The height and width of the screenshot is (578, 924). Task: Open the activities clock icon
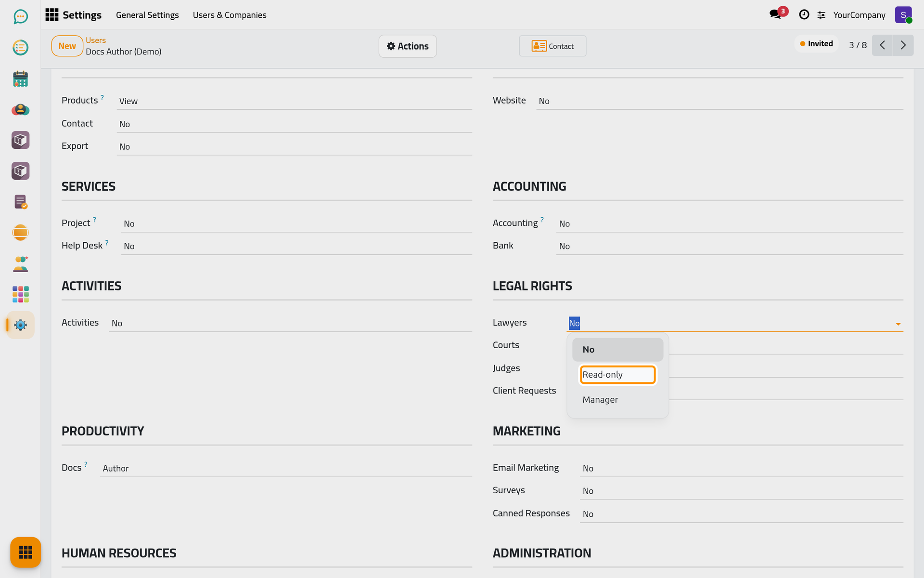[804, 15]
